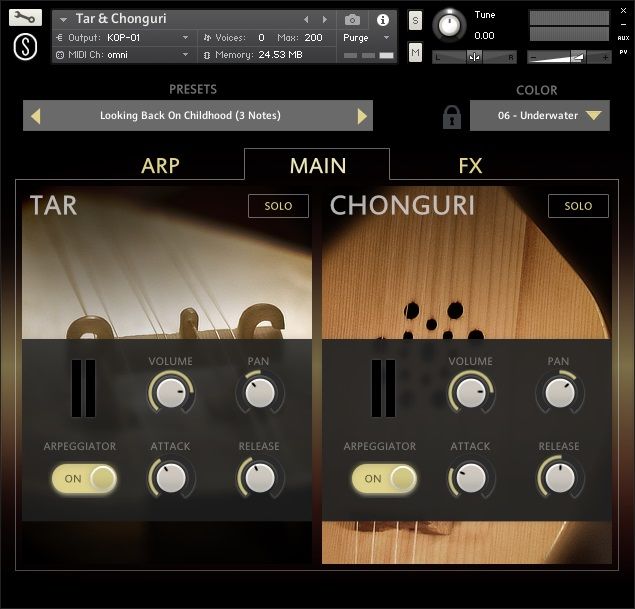Image resolution: width=635 pixels, height=609 pixels.
Task: Open the wrench instrument options icon
Action: (x=25, y=17)
